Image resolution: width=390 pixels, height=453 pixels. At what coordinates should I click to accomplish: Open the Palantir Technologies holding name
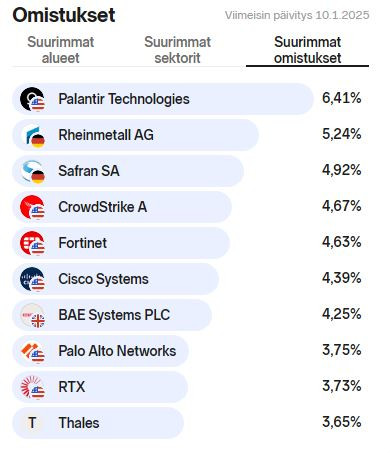(124, 99)
